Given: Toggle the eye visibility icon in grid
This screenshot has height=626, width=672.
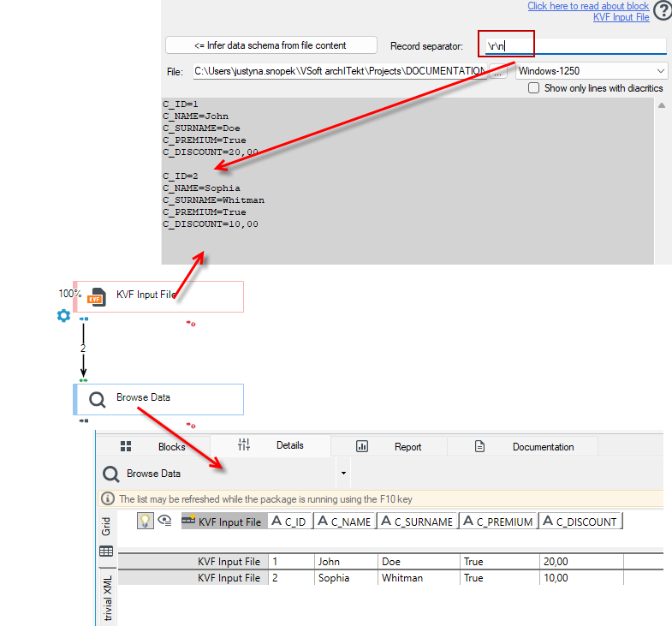Looking at the screenshot, I should [x=164, y=521].
